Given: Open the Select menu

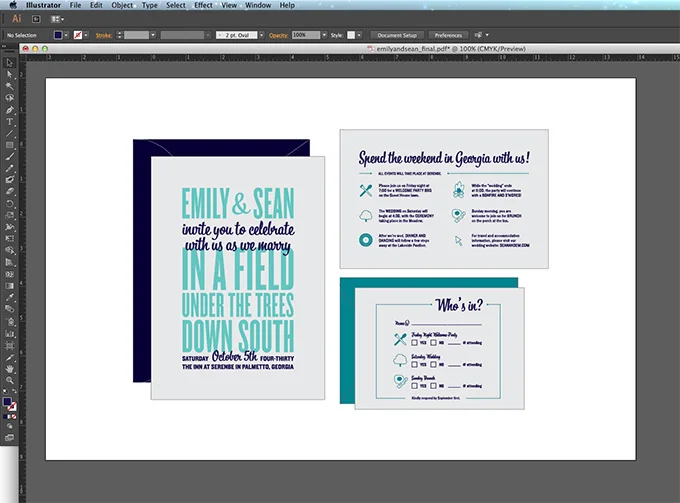Looking at the screenshot, I should click(x=176, y=5).
